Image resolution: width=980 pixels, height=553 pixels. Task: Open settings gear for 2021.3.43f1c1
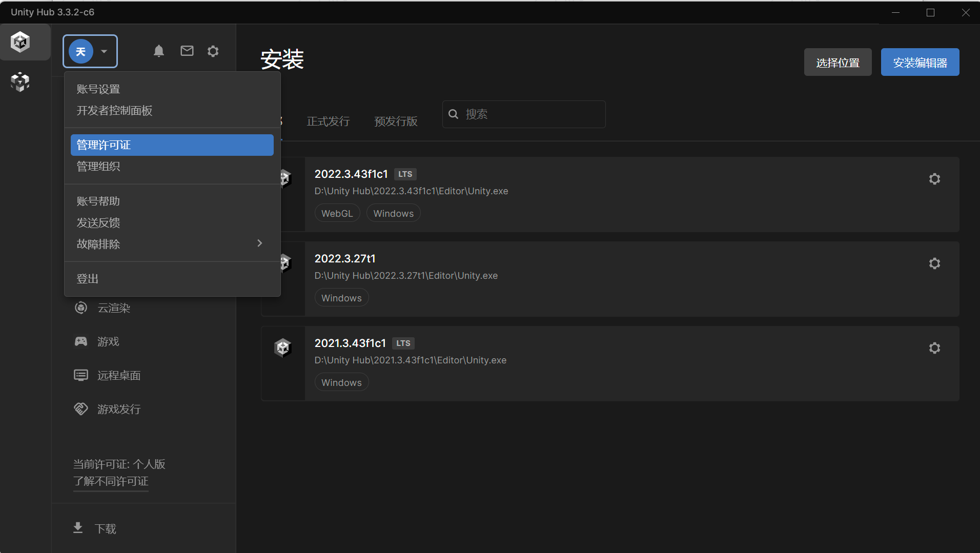click(x=934, y=348)
